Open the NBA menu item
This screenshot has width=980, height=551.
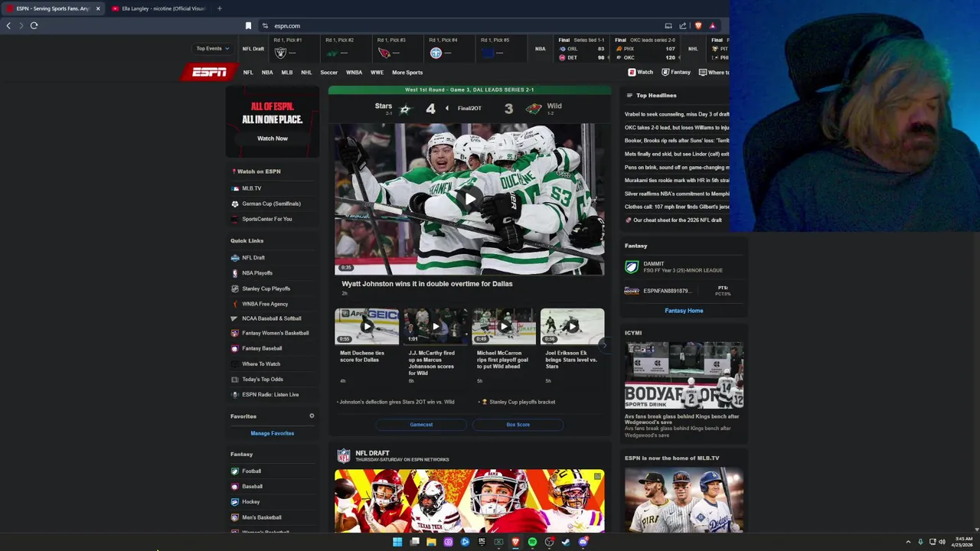(x=267, y=73)
